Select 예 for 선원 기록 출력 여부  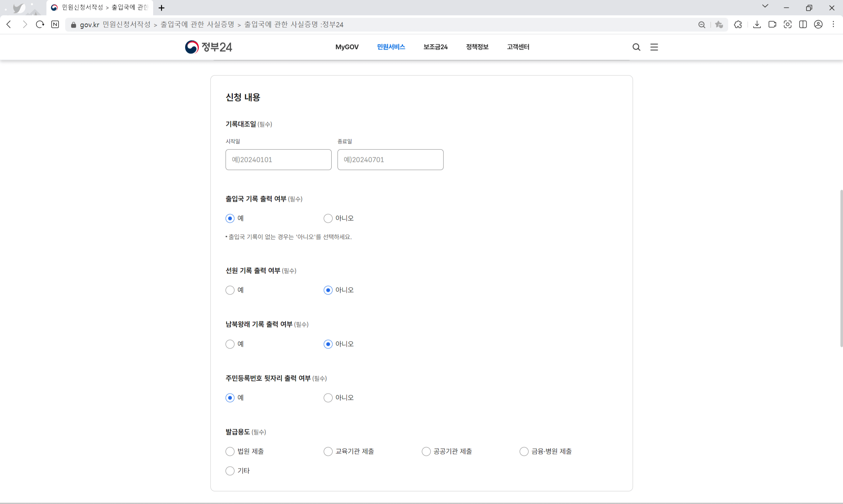[x=230, y=290]
